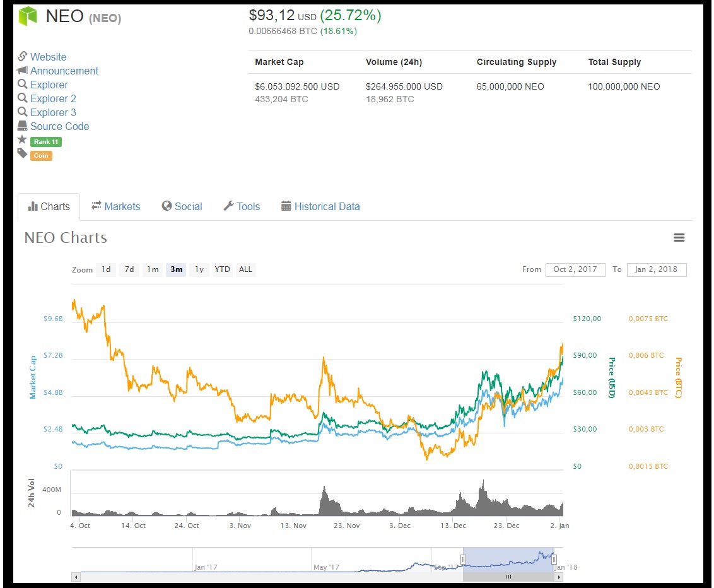Screen dimensions: 714x588
Task: Click the right handle of the navigator range
Action: (x=554, y=560)
